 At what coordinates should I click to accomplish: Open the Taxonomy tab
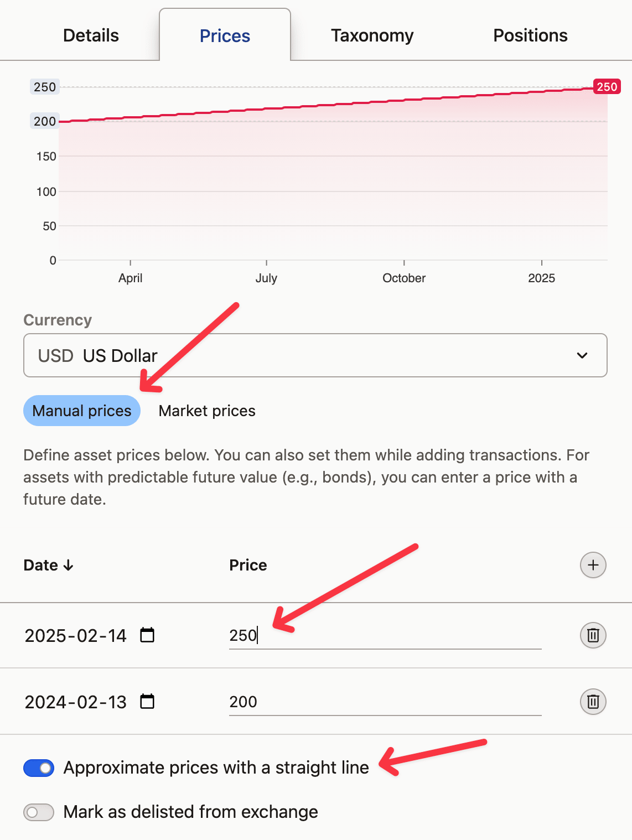click(x=372, y=35)
